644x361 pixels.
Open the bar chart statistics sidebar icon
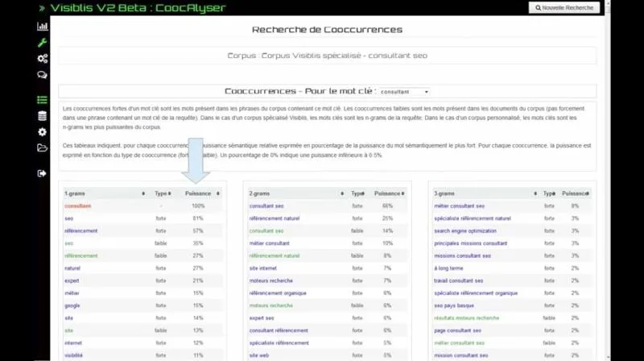pyautogui.click(x=43, y=27)
